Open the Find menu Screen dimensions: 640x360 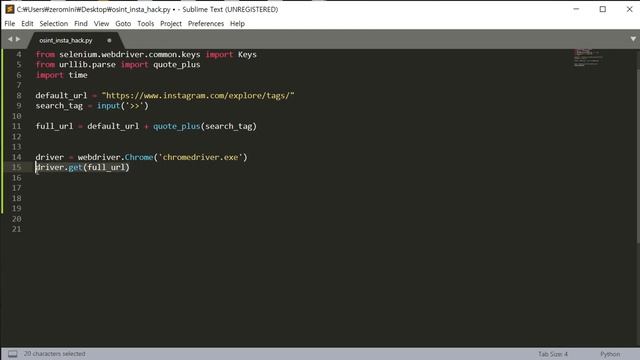tap(81, 24)
